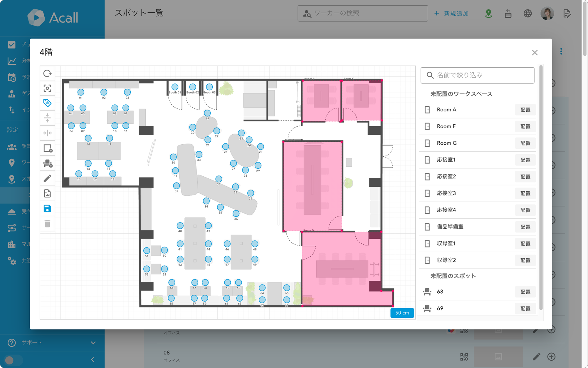Select the add workspace rectangle tool
The height and width of the screenshot is (368, 588).
tap(47, 148)
